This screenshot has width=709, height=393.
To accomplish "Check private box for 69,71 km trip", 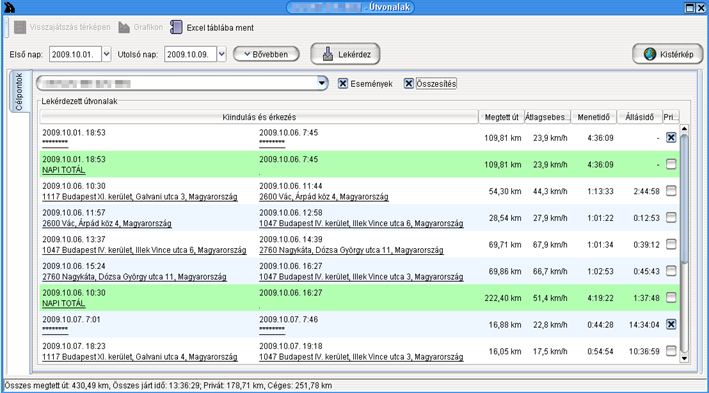I will tap(671, 244).
